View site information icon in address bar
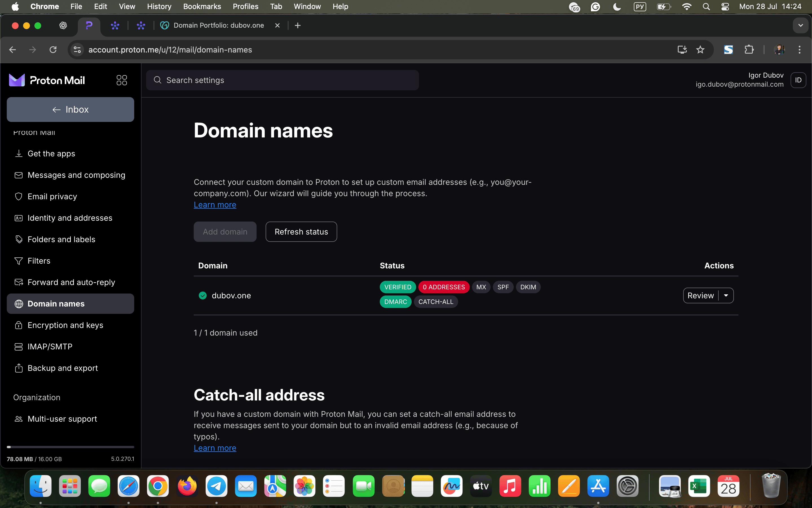Image resolution: width=812 pixels, height=508 pixels. 77,50
